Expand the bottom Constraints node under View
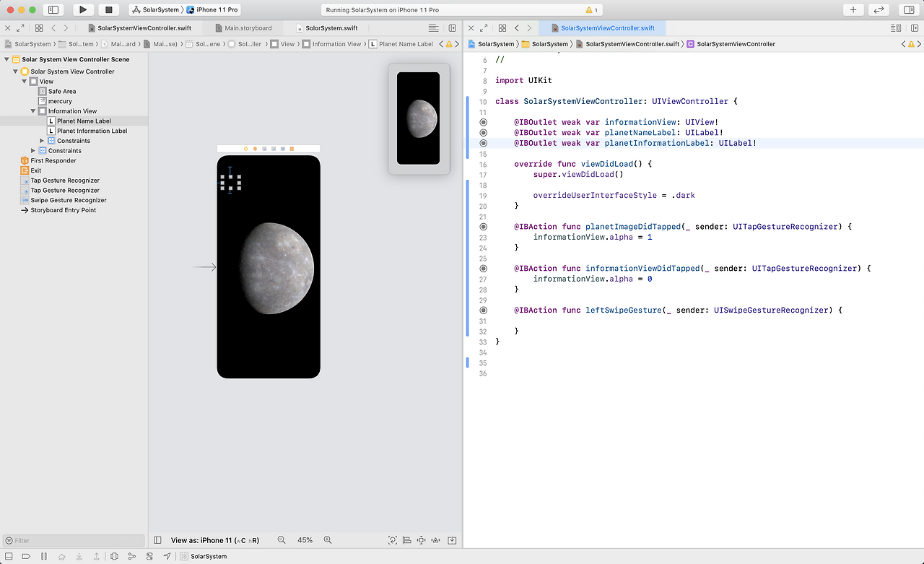 pyautogui.click(x=33, y=151)
